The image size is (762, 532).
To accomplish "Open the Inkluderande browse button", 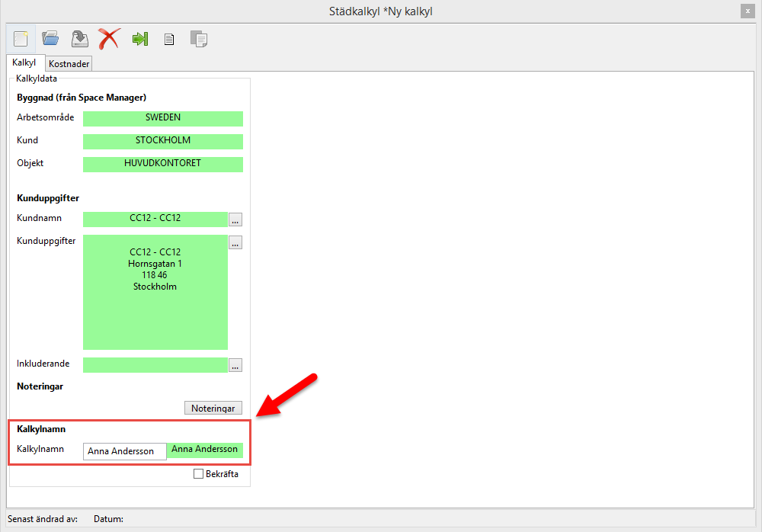I will (235, 365).
